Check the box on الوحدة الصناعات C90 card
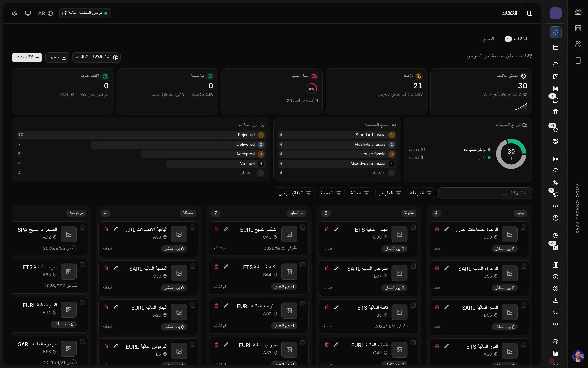The image size is (588, 368). point(523,227)
